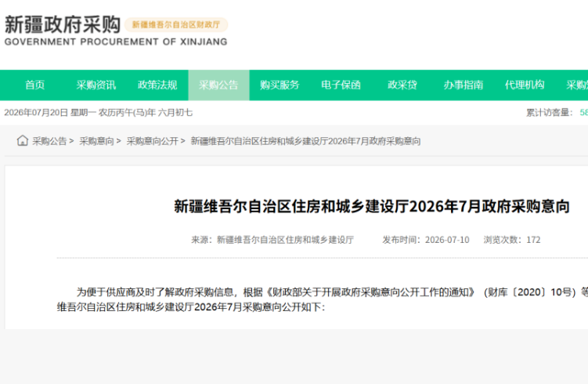
Task: Click the English subtitle GOVERNMENT PROCUREMENT OF XINJIANG
Action: tap(116, 42)
